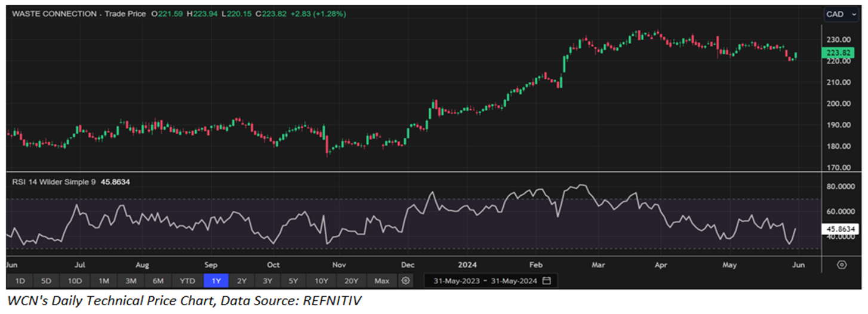The width and height of the screenshot is (868, 314).
Task: Choose the 6M time range
Action: (159, 281)
